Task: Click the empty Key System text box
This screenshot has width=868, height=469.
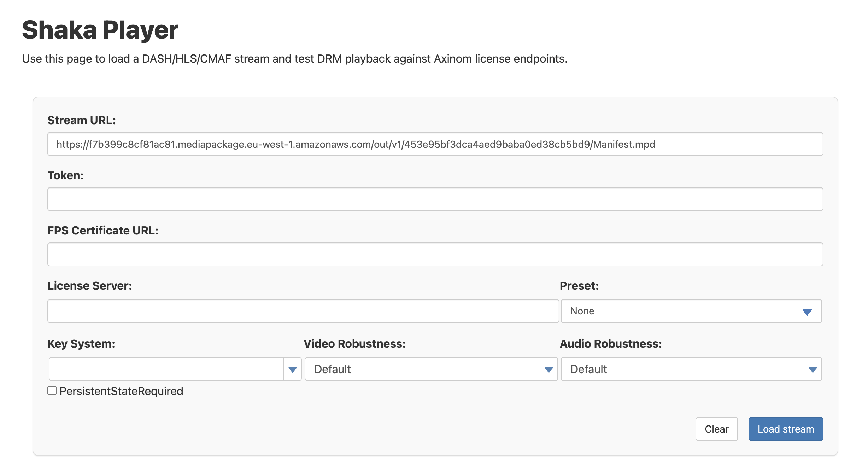Action: (166, 369)
